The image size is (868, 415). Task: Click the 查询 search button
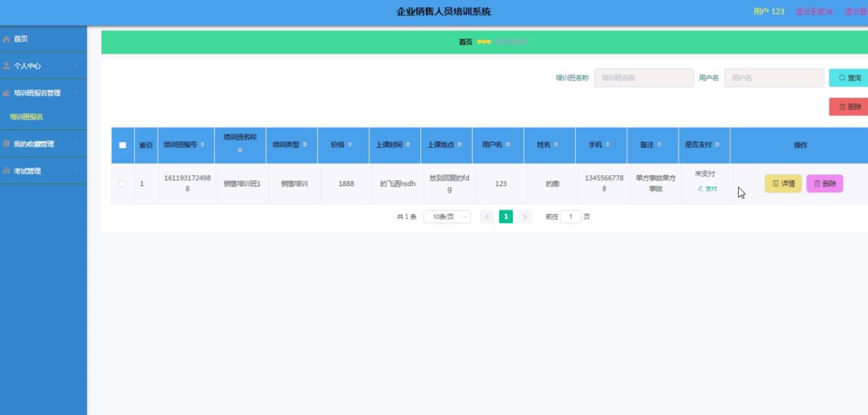pyautogui.click(x=849, y=78)
